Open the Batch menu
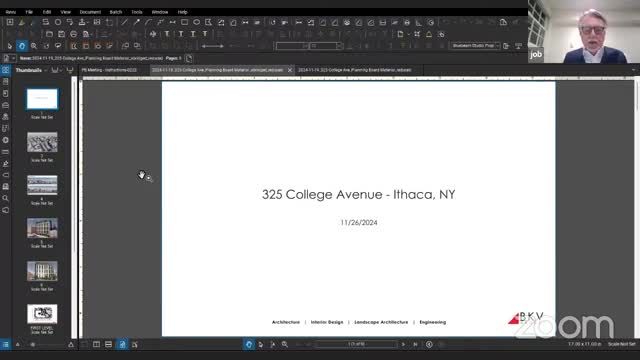 pos(116,12)
